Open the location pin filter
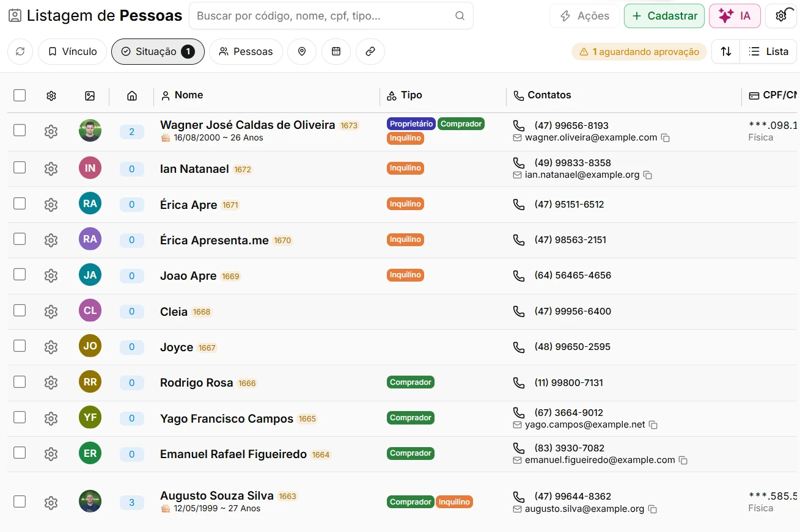The width and height of the screenshot is (800, 532). coord(302,52)
